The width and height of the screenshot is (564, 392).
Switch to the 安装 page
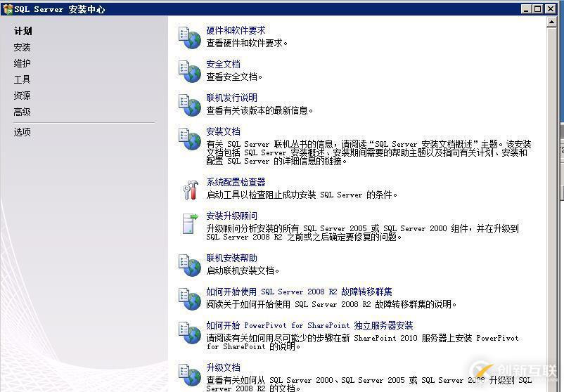pos(23,48)
